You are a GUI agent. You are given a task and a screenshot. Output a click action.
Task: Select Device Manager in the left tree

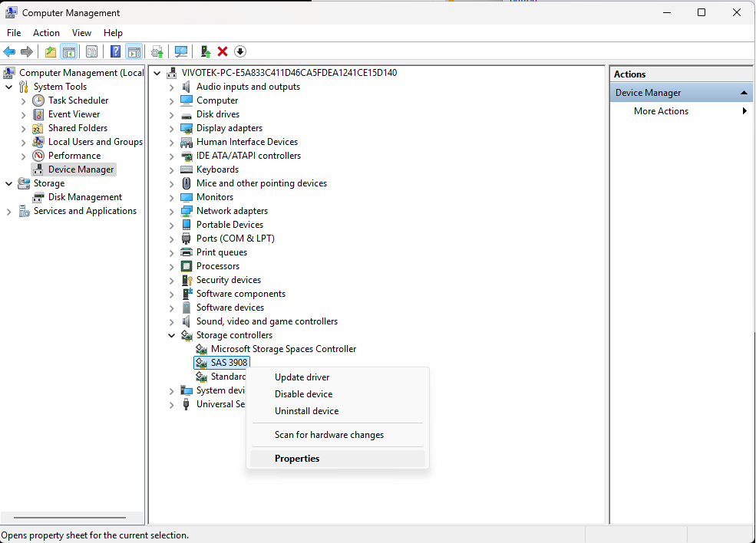click(x=81, y=169)
